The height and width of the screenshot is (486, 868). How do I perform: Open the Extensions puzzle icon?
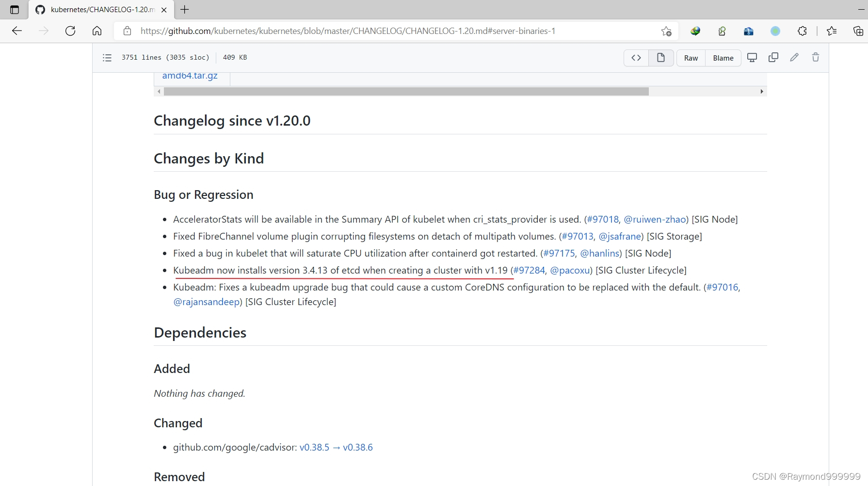[x=802, y=31]
